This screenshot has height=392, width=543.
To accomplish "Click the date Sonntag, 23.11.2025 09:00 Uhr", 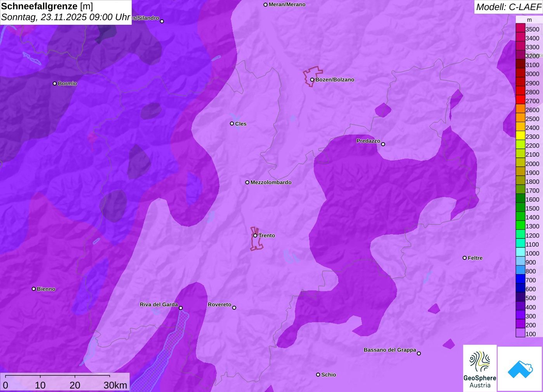I will [x=66, y=17].
